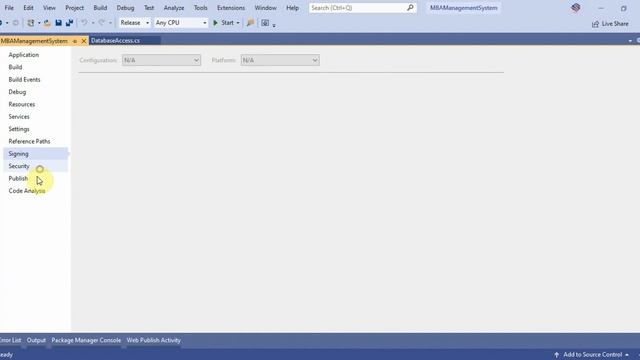Click the toolbar icon right of Find
Image resolution: width=640 pixels, height=360 pixels.
click(265, 23)
